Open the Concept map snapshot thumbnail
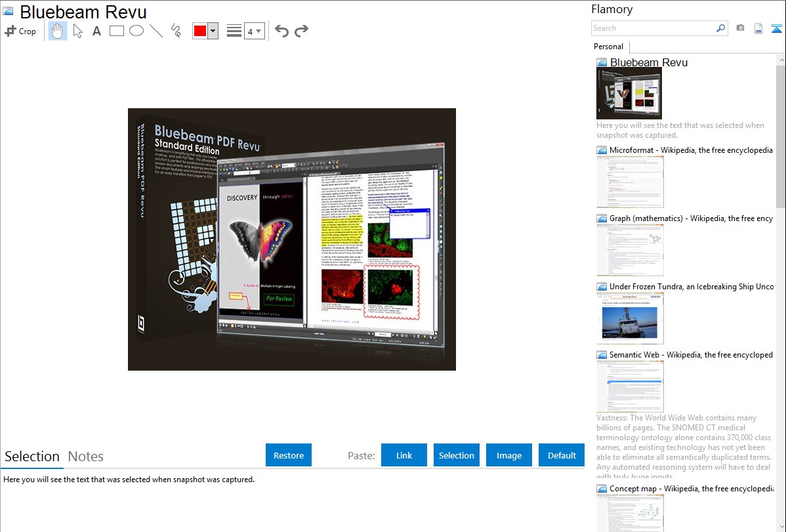Viewport: 786px width, 532px height. [630, 514]
